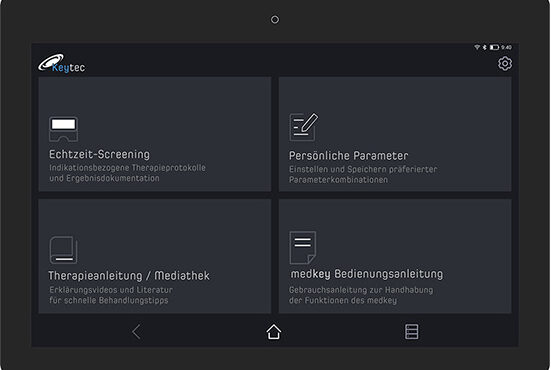
Task: Click the status bar clock
Action: [x=506, y=47]
